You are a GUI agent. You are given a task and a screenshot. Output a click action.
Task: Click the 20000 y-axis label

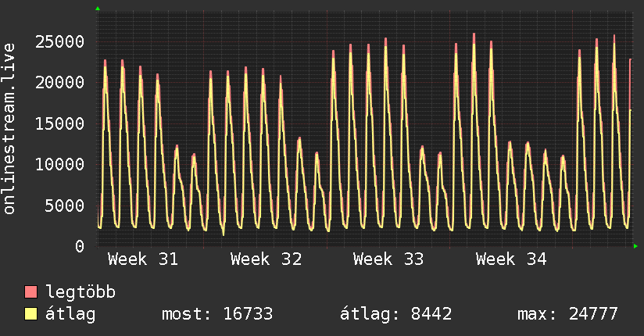[x=60, y=83]
